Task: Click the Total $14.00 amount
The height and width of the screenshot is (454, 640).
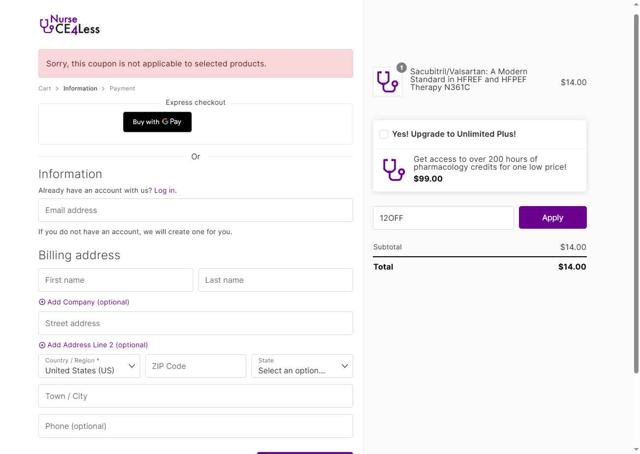Action: (x=572, y=267)
